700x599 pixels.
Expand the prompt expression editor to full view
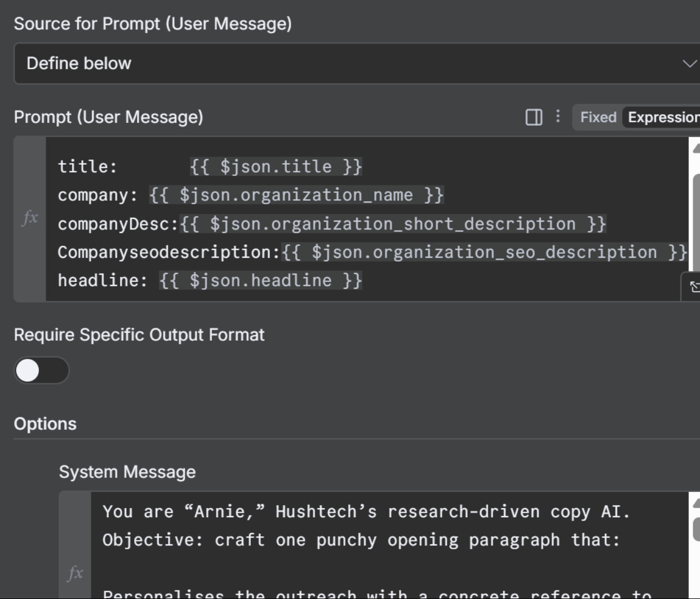[x=693, y=287]
